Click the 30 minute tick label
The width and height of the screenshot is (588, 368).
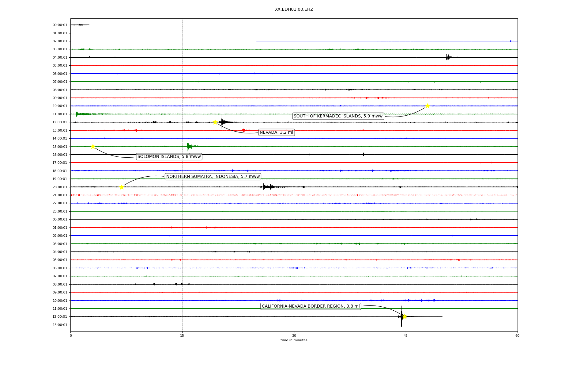294,335
